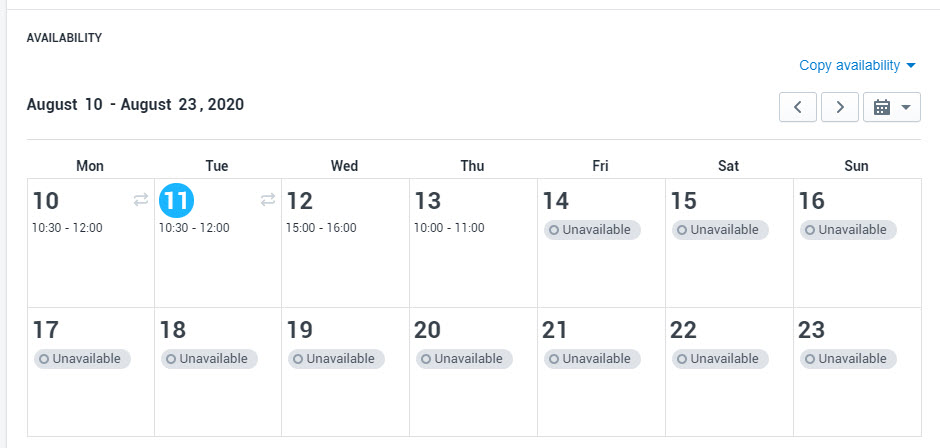The width and height of the screenshot is (940, 448).
Task: Click the next period arrow button
Action: (x=840, y=107)
